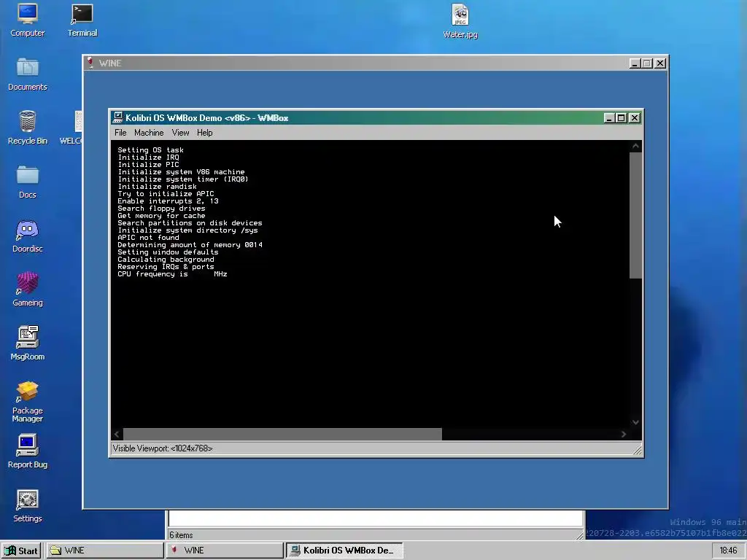Click 'Determining amount of memory 0014' line
The width and height of the screenshot is (747, 560).
(190, 245)
